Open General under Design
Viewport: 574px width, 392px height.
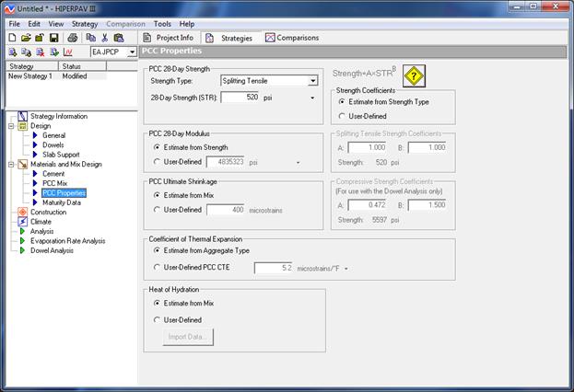[x=53, y=135]
